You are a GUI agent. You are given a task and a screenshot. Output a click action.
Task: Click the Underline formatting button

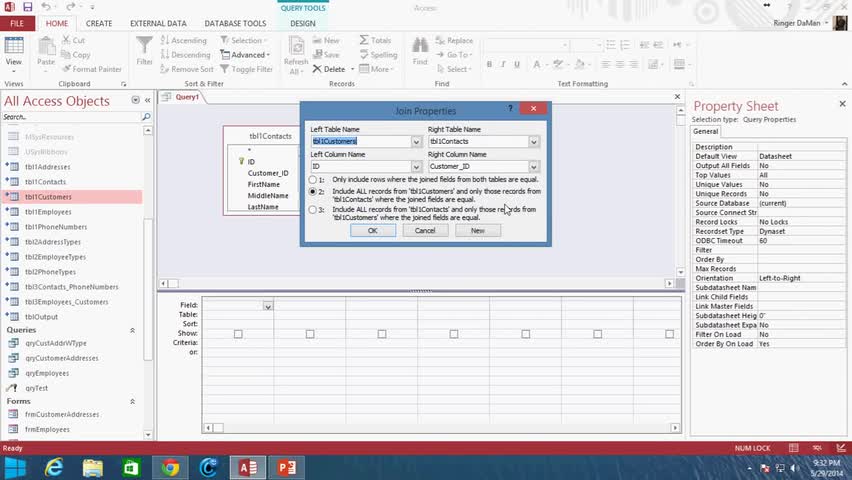tap(517, 64)
